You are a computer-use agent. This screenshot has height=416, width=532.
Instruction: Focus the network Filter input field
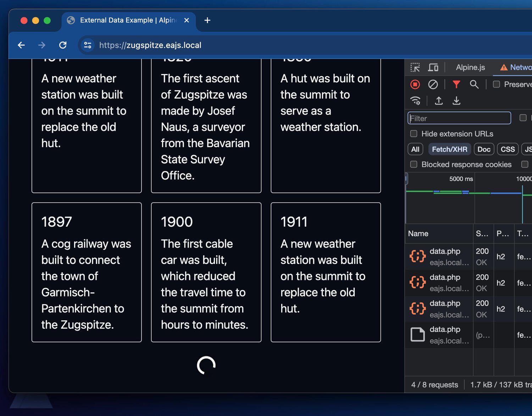pos(459,118)
